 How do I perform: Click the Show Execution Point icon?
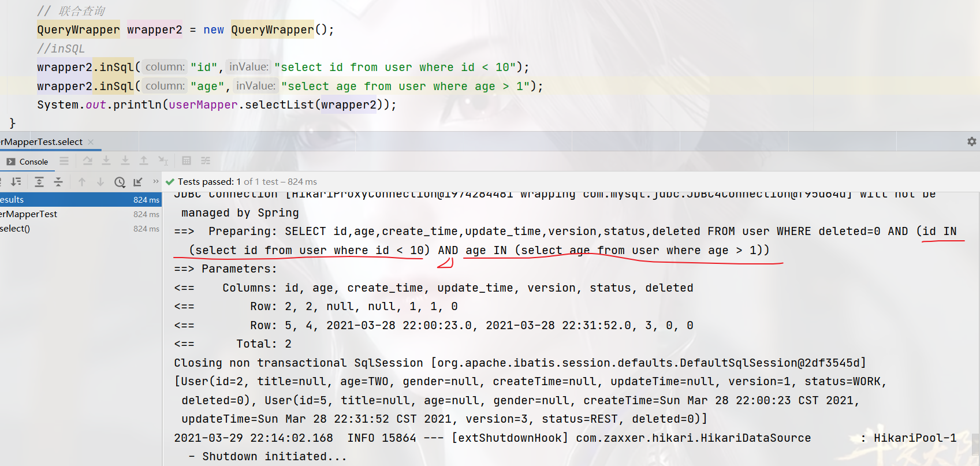click(x=87, y=161)
